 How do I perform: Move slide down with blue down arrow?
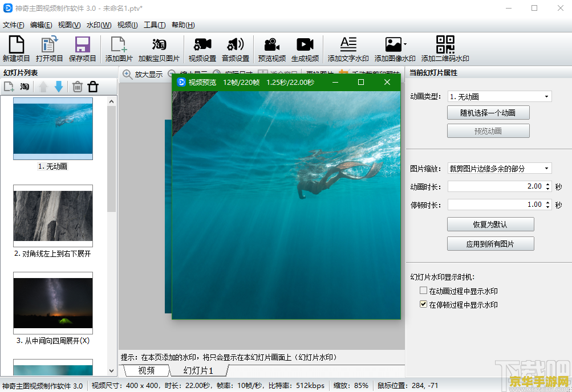pos(59,87)
